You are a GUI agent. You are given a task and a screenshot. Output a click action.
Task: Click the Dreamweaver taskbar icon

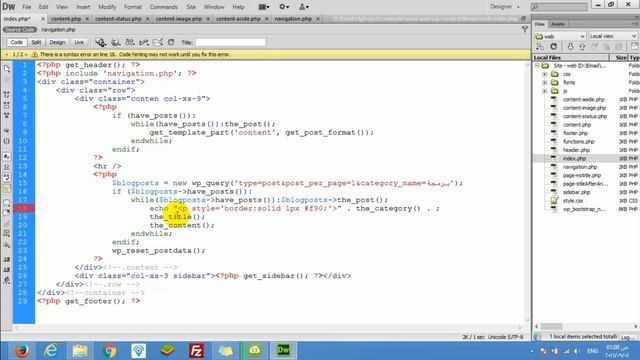pos(284,351)
